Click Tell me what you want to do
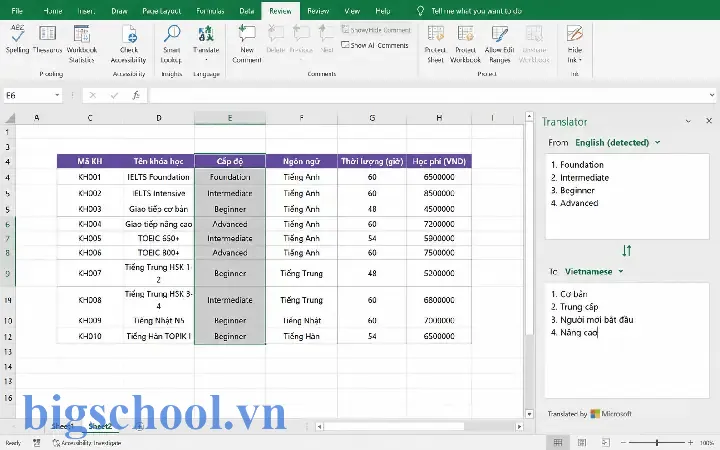Viewport: 720px width, 450px height. 476,11
